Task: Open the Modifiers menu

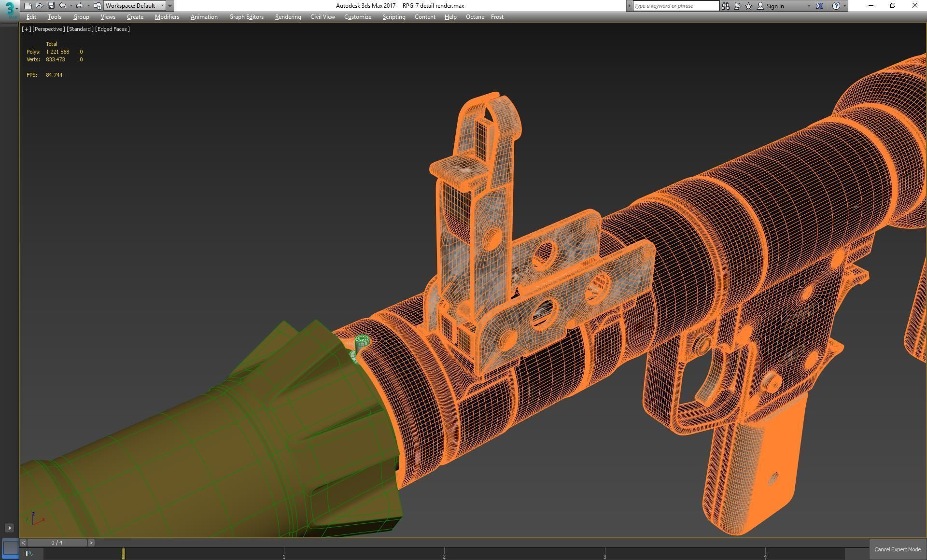Action: click(167, 17)
